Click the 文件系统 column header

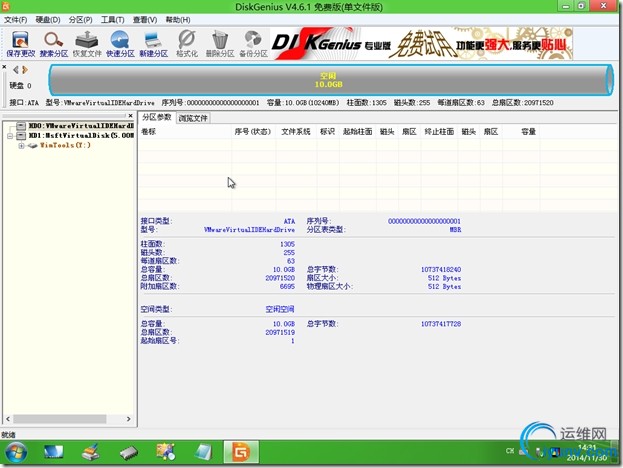coord(296,132)
